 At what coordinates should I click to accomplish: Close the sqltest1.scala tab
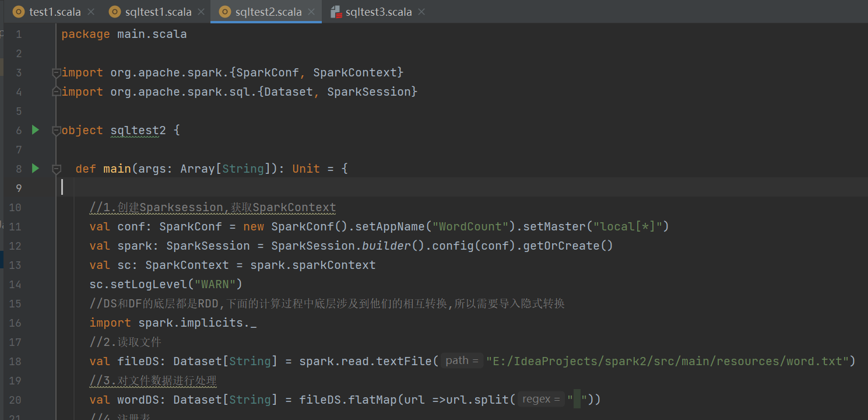[201, 12]
